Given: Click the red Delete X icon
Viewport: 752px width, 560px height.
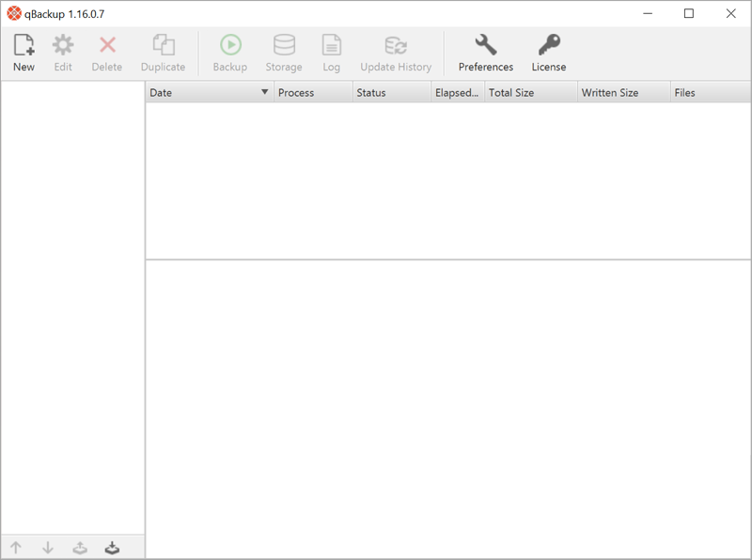Looking at the screenshot, I should tap(107, 45).
